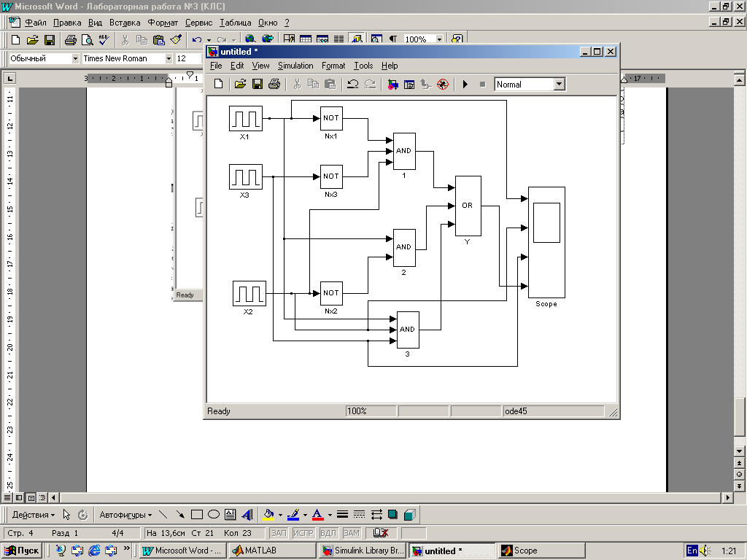Insert a Text Box from drawing toolbar
Viewport: 747px width, 560px height.
coord(230,515)
